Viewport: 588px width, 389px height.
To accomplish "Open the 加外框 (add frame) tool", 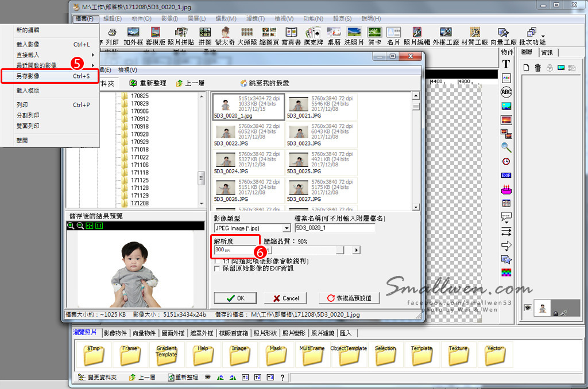I will (x=133, y=36).
